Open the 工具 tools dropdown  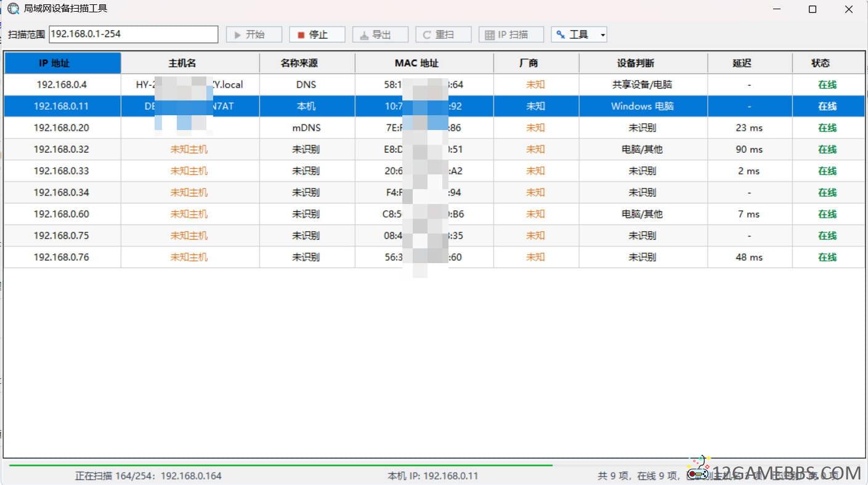pos(579,35)
